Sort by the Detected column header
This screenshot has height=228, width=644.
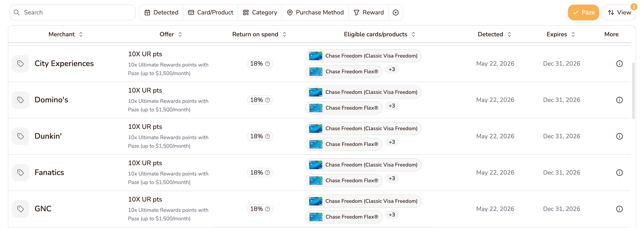(x=494, y=34)
